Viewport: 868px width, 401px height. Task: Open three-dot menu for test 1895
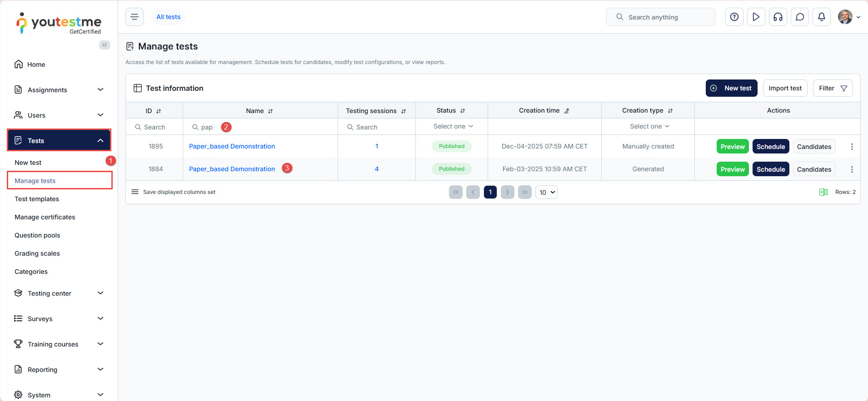(852, 147)
